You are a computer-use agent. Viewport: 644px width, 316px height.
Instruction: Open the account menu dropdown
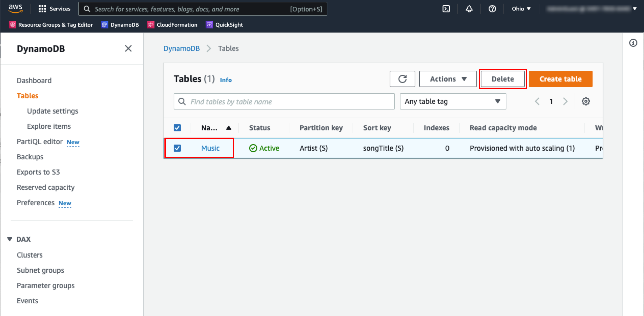(x=591, y=9)
